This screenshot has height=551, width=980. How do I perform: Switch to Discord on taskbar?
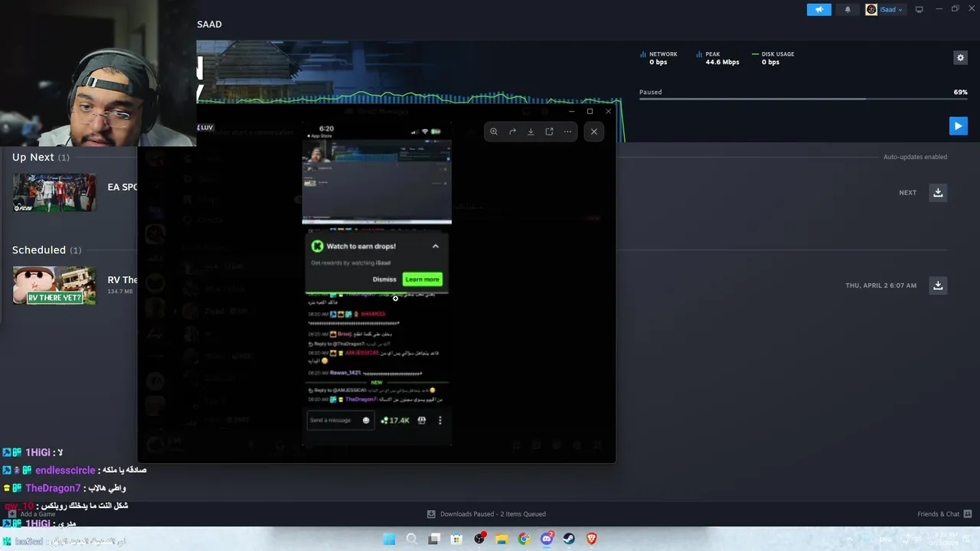point(547,539)
